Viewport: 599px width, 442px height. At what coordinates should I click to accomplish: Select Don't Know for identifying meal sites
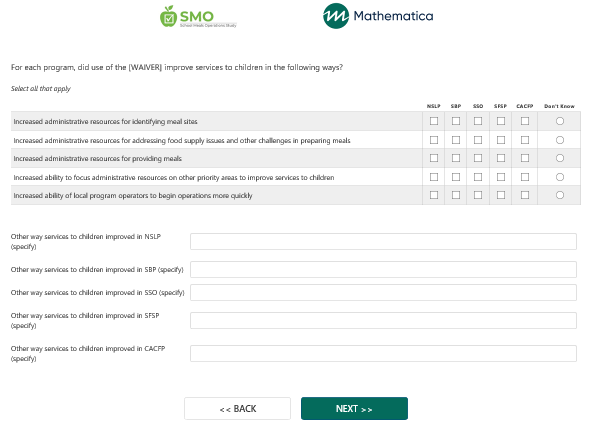(560, 121)
